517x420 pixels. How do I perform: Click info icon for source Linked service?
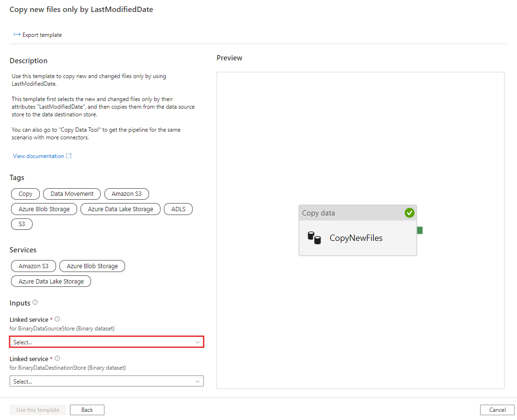pos(57,319)
